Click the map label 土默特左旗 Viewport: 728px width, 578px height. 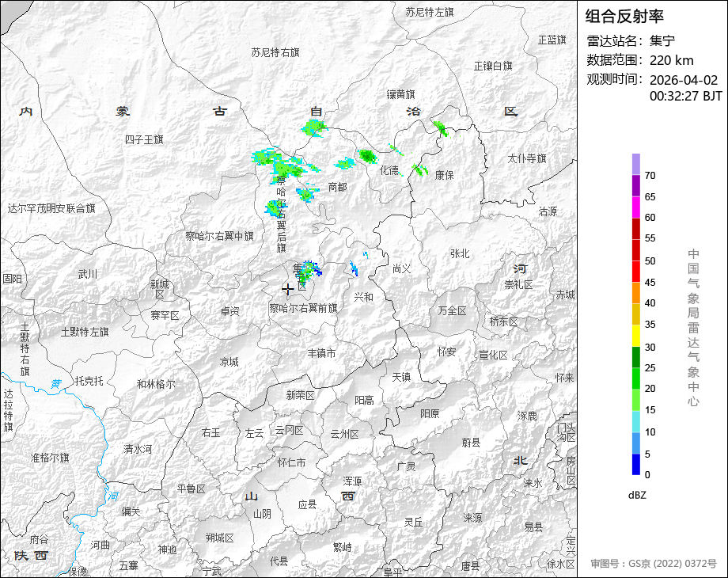[85, 333]
